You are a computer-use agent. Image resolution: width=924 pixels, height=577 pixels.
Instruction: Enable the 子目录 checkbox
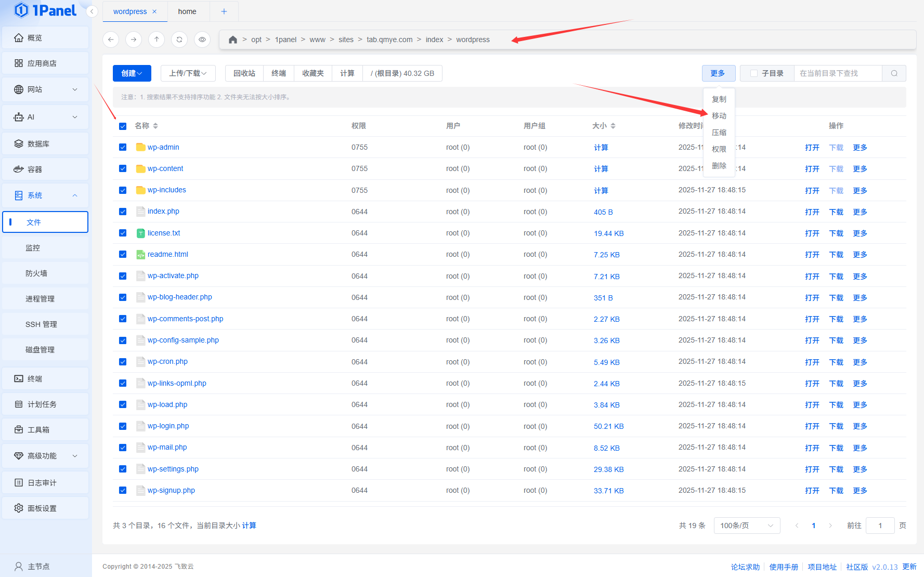[754, 73]
